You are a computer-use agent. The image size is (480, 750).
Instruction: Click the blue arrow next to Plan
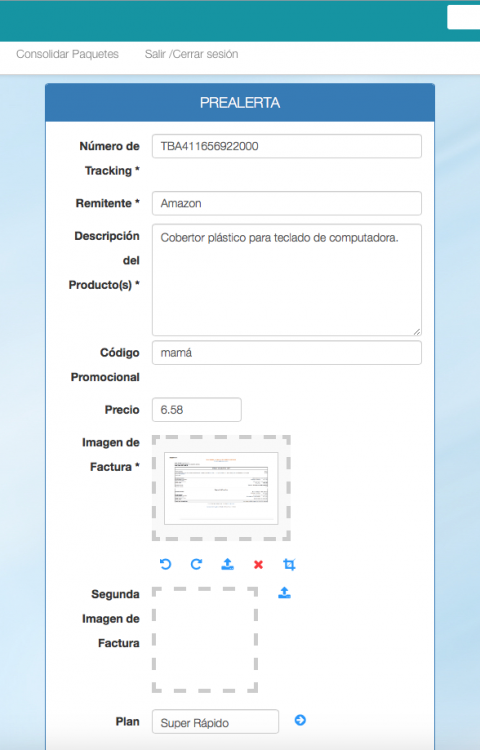click(x=300, y=720)
